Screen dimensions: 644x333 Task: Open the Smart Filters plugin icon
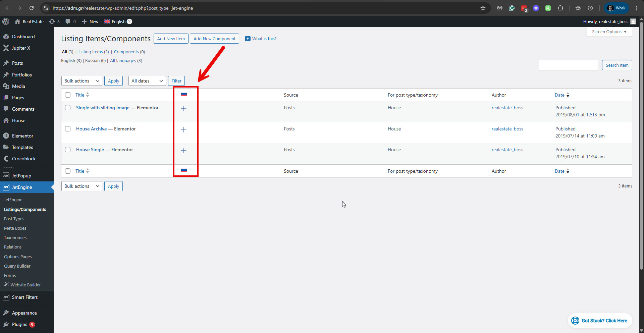6,297
